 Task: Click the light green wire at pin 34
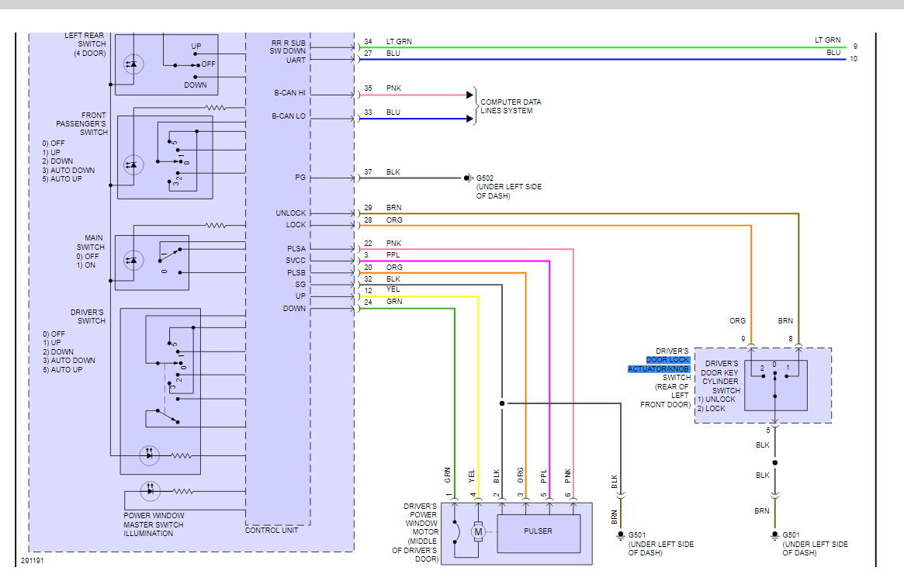pos(600,47)
